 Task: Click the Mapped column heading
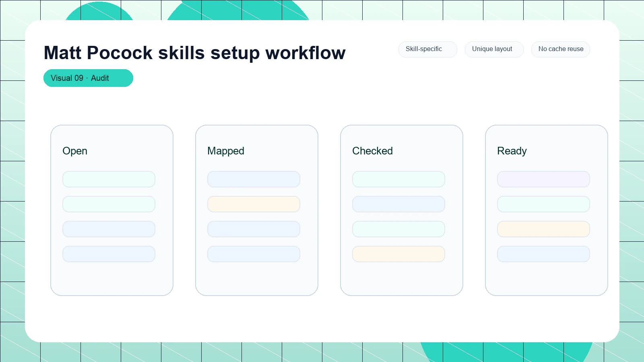226,151
